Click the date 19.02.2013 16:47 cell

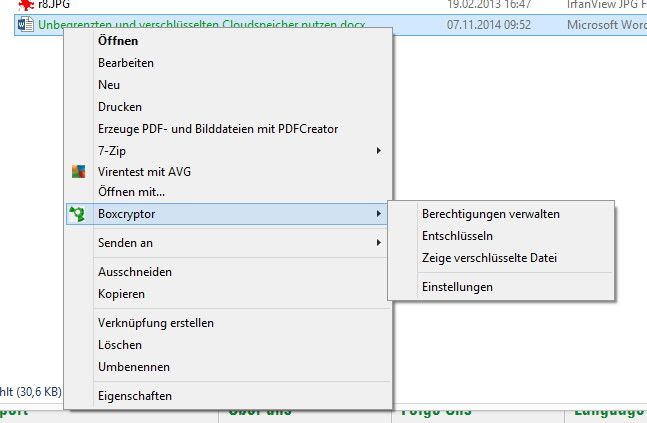(489, 5)
